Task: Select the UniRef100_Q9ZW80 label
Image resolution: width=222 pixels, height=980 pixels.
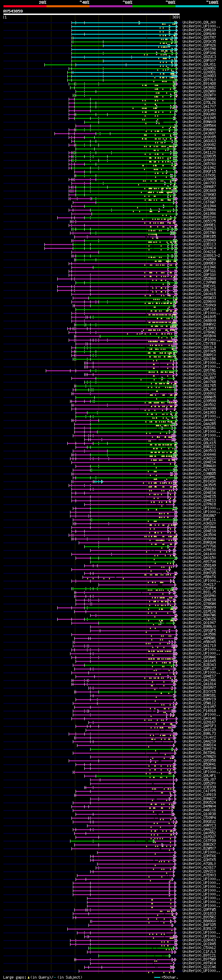Action: click(x=199, y=91)
